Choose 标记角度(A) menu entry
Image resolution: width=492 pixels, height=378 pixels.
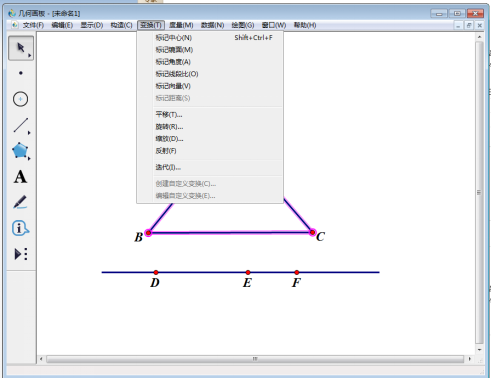click(210, 62)
